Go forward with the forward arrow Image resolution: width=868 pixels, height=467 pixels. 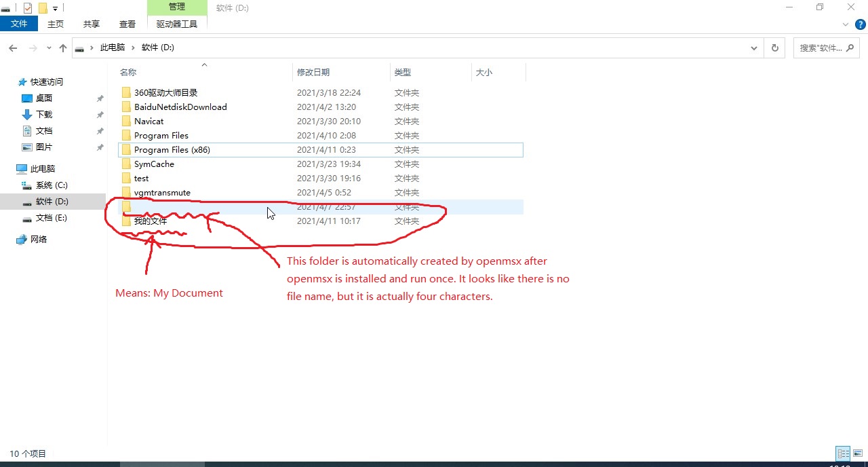pyautogui.click(x=33, y=48)
